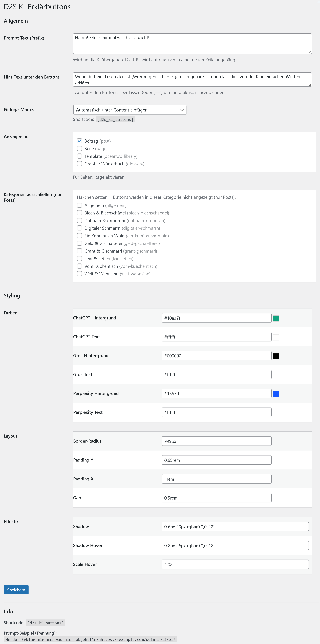Uncheck the Beitrag (post) checkbox
The width and height of the screenshot is (320, 644).
[79, 141]
